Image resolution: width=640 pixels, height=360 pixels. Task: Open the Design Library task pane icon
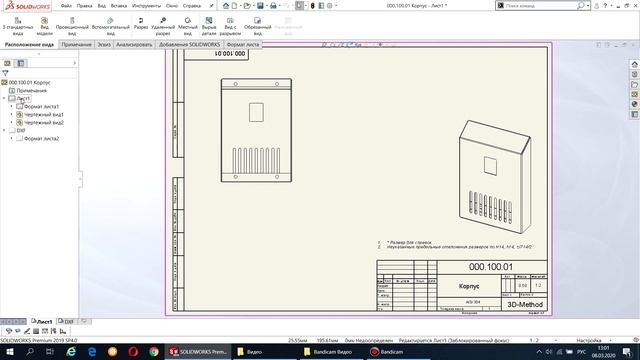(x=634, y=74)
